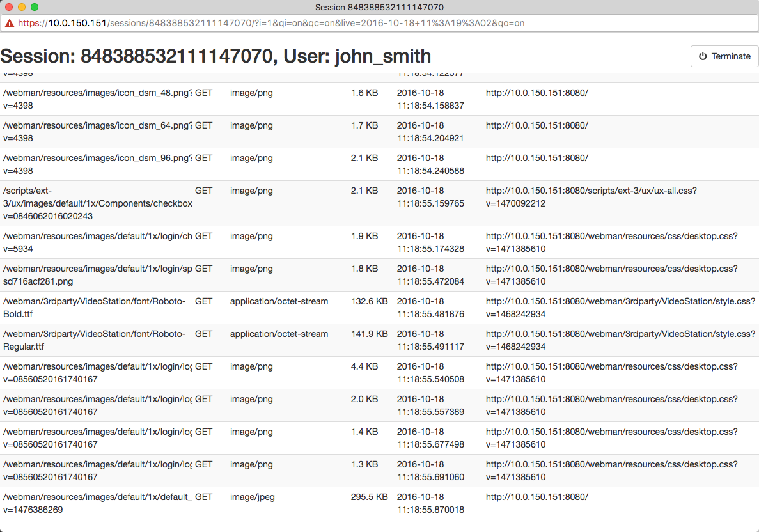This screenshot has width=759, height=532.
Task: Select the Roboto-Bold.ttf font path
Action: 95,308
